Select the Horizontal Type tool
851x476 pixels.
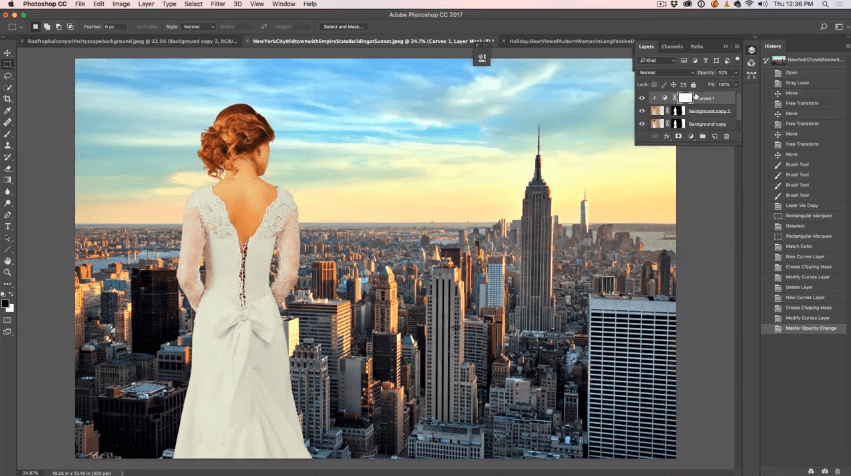pos(8,226)
